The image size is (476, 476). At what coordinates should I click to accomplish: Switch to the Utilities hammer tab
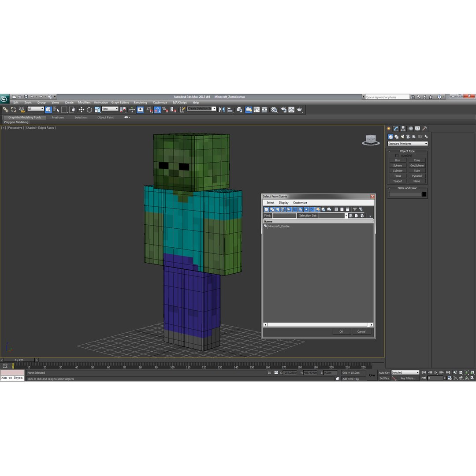coord(425,128)
